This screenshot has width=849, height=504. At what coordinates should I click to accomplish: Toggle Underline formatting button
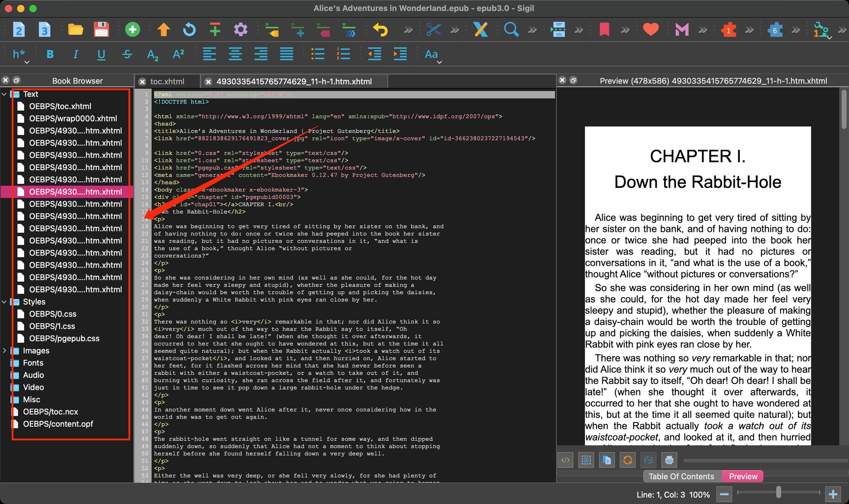101,54
